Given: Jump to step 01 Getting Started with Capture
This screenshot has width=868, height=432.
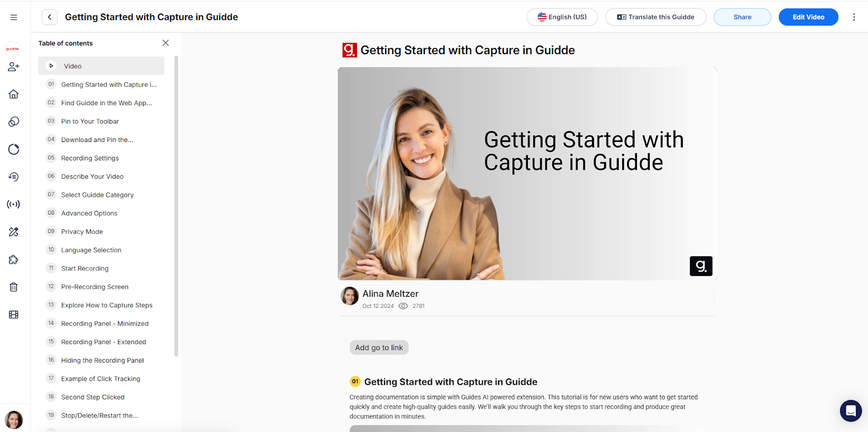Looking at the screenshot, I should pyautogui.click(x=101, y=85).
